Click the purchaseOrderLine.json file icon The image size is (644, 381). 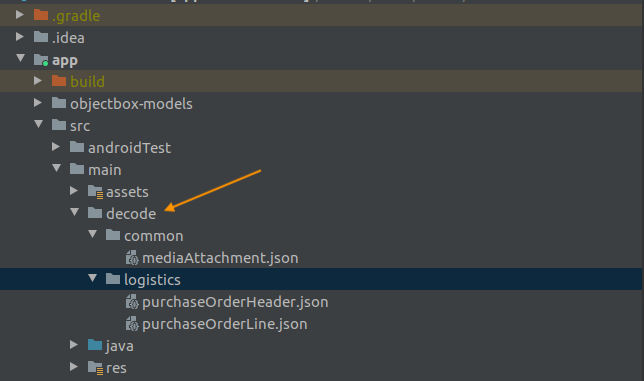[132, 324]
